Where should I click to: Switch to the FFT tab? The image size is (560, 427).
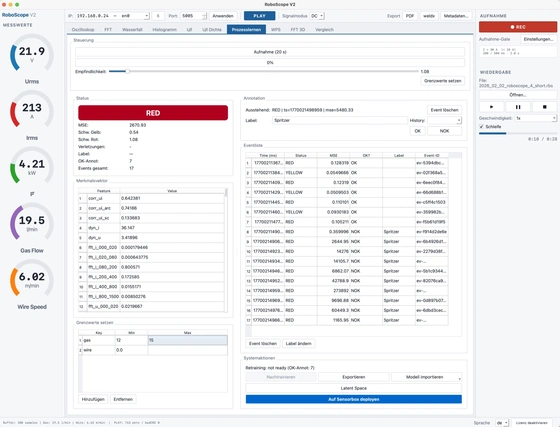point(108,30)
